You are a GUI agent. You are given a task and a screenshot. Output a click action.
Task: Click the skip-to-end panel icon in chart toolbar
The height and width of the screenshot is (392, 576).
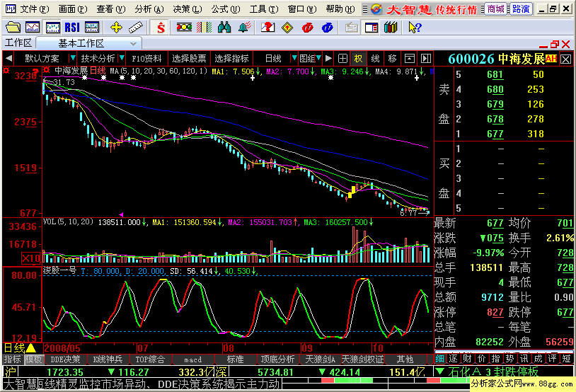[425, 59]
